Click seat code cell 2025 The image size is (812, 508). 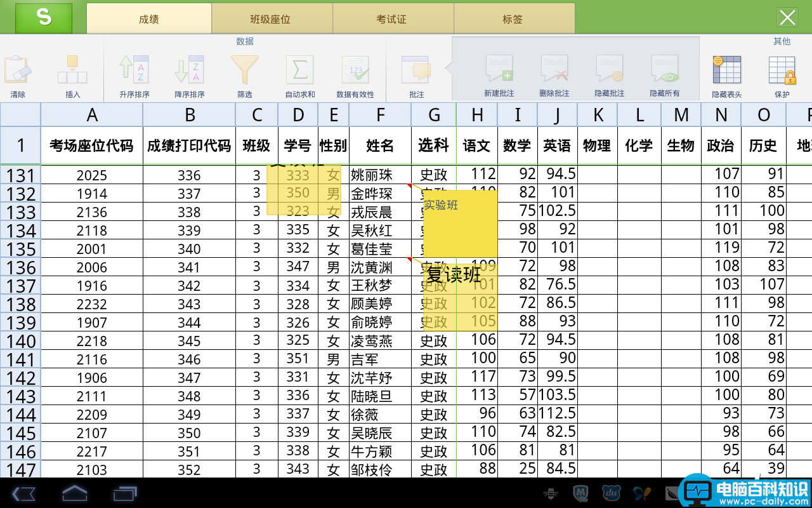92,175
